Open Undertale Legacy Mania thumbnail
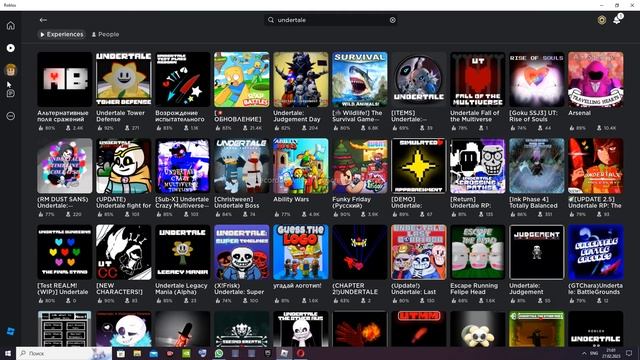 click(x=182, y=252)
